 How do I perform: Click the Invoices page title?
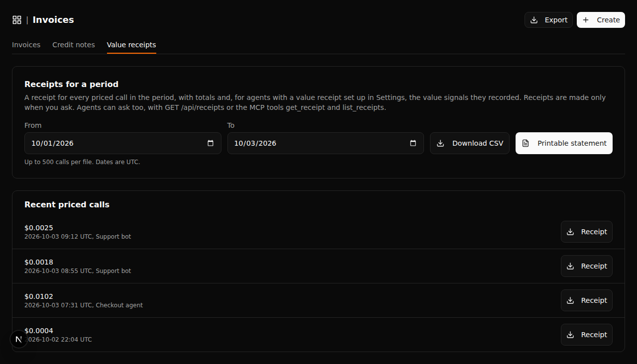pos(53,20)
